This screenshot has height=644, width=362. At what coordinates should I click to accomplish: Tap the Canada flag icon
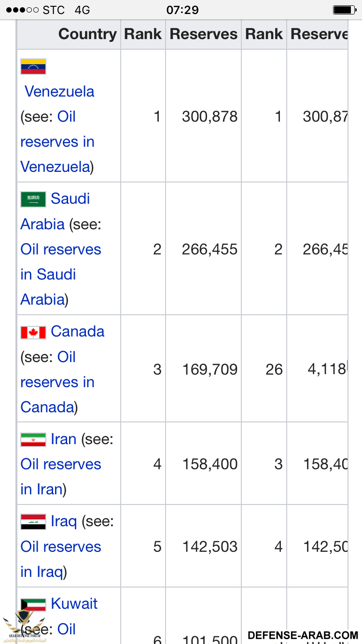tap(33, 332)
